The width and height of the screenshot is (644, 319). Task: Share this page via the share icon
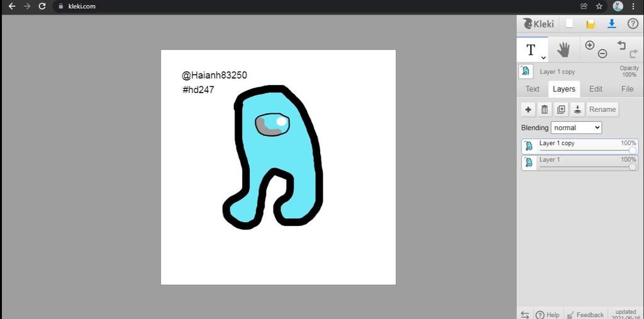tap(584, 6)
